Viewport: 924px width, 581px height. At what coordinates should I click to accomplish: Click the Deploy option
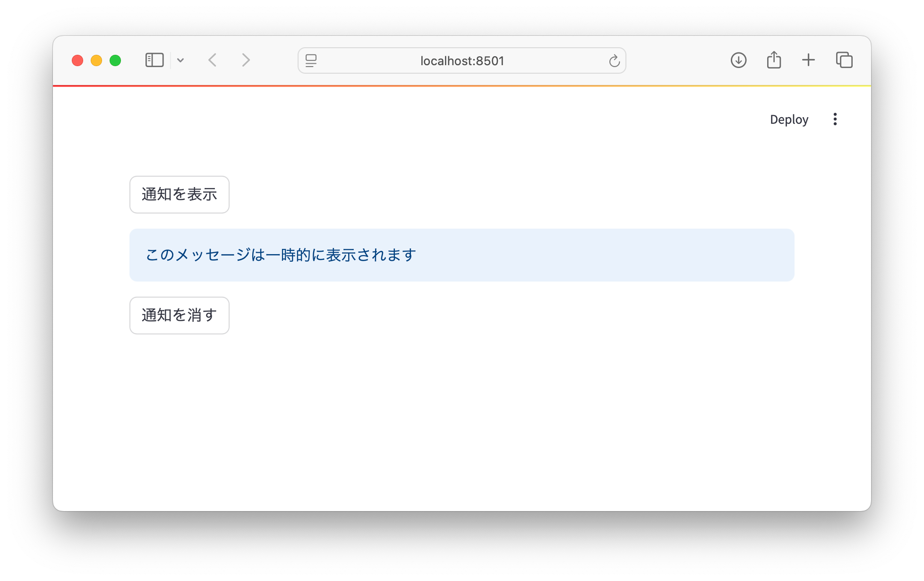click(x=789, y=120)
